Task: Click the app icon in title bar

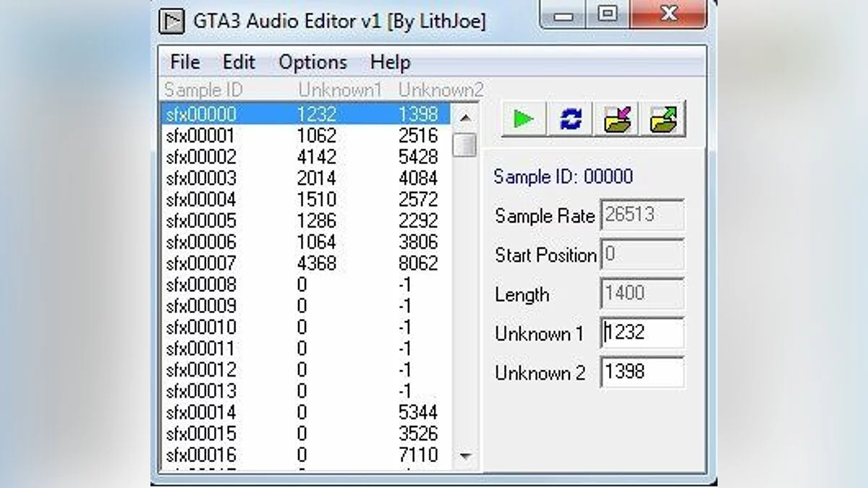Action: tap(171, 21)
